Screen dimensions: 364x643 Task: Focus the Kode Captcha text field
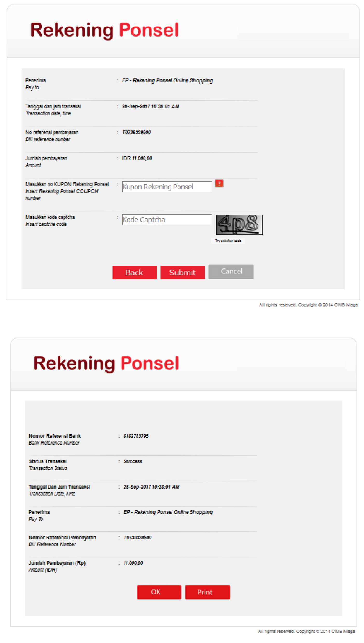tap(167, 220)
